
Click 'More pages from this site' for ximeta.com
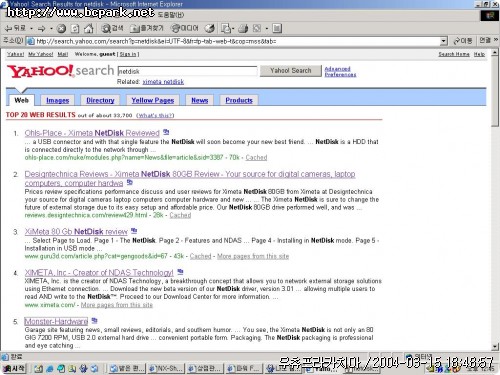117,305
